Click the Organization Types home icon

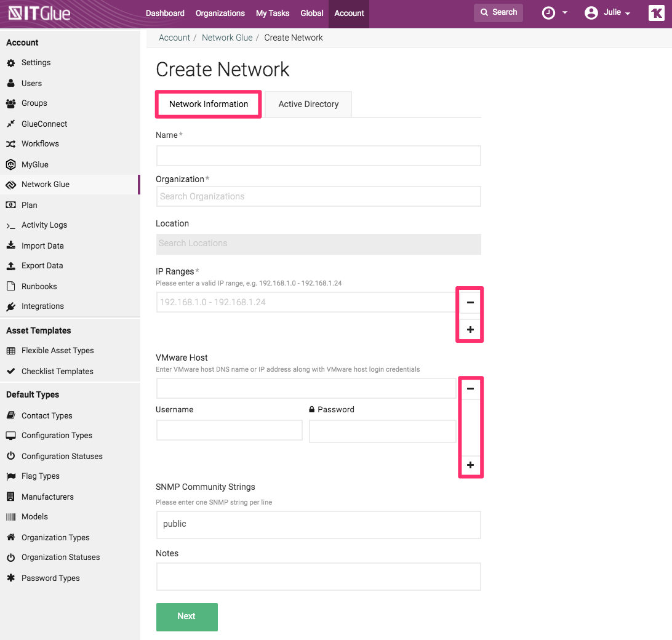(10, 537)
